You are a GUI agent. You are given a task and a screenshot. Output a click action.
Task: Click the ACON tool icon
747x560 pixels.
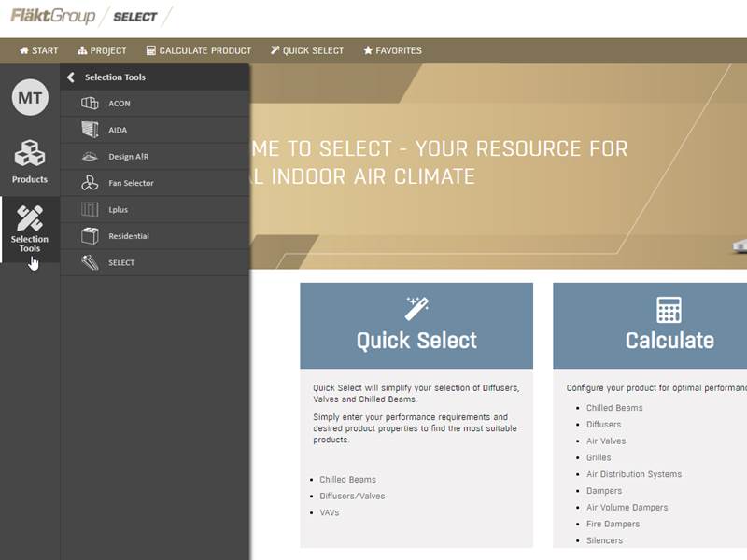point(90,104)
